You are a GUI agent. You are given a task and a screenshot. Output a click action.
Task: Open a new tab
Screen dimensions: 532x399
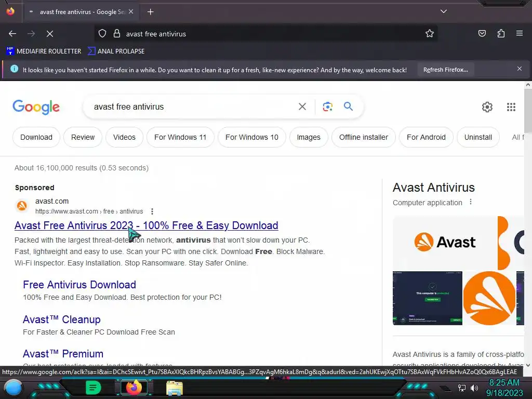150,12
